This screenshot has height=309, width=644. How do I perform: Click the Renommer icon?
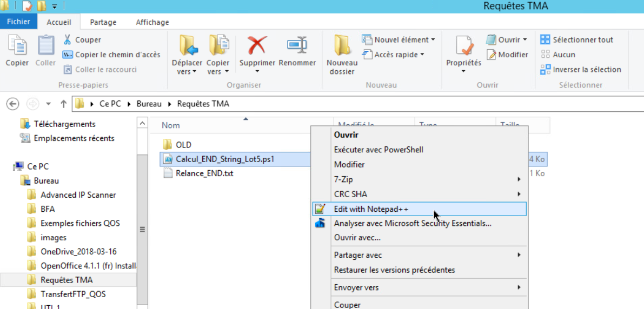pos(297,46)
